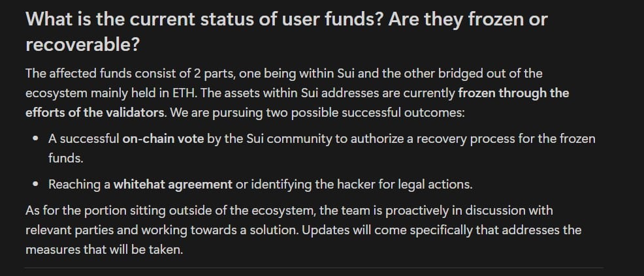Click the first bullet point marker

35,140
